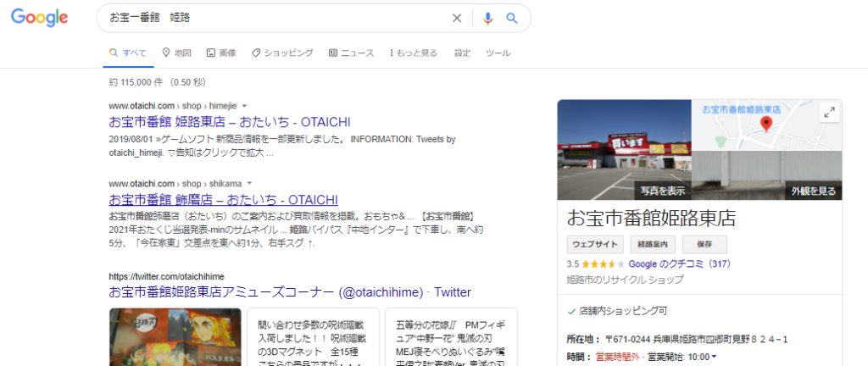Expand the map with the arrows icon
The height and width of the screenshot is (366, 868).
click(829, 113)
